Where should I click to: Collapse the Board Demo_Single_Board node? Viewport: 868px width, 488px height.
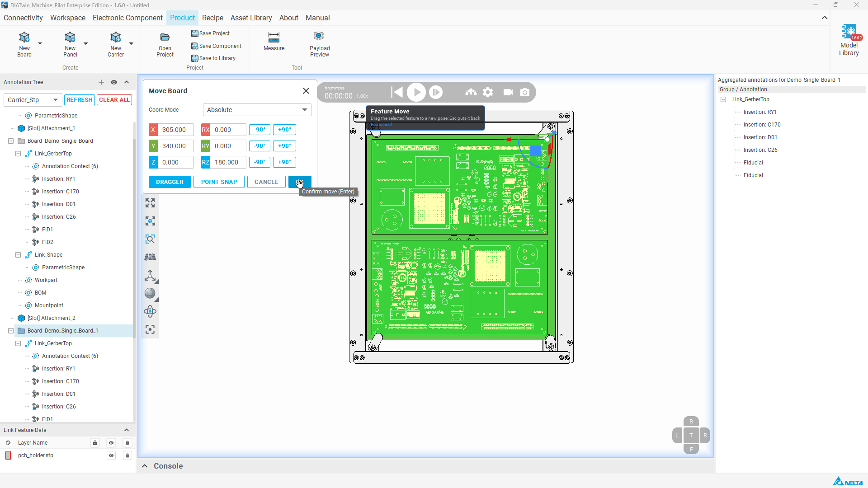[11, 141]
